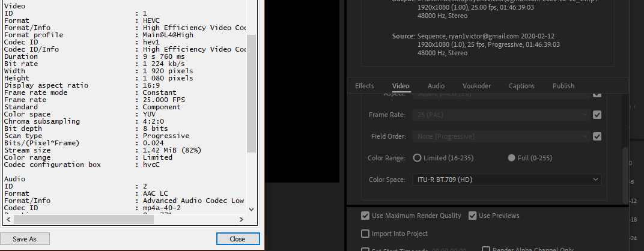
Task: Select Full (0-255) color range
Action: [512, 158]
